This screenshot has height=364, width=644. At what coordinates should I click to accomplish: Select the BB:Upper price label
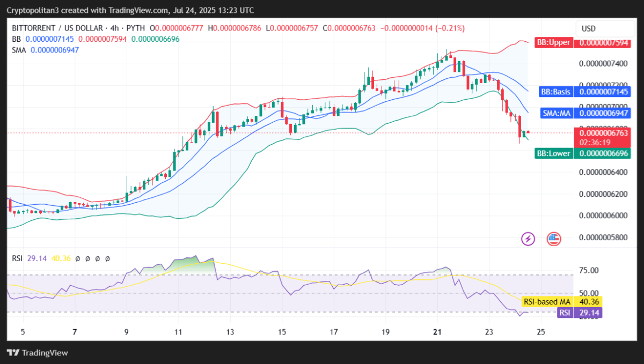click(553, 42)
